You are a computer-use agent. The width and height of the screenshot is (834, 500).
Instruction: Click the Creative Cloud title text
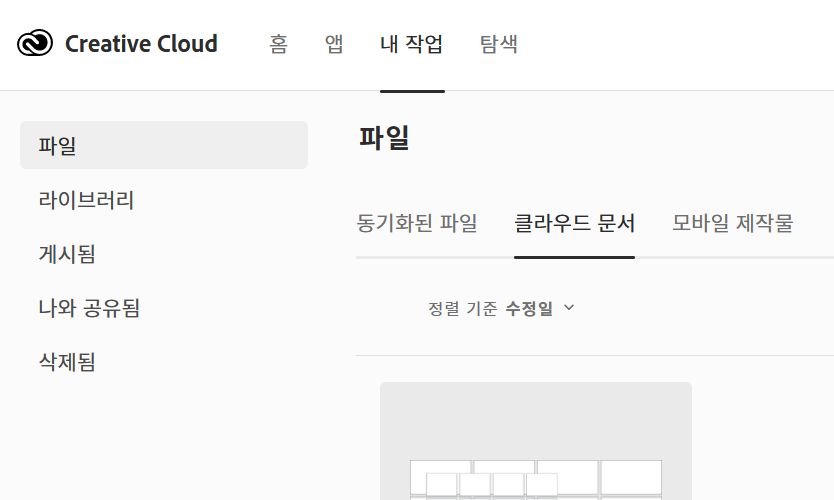tap(141, 44)
